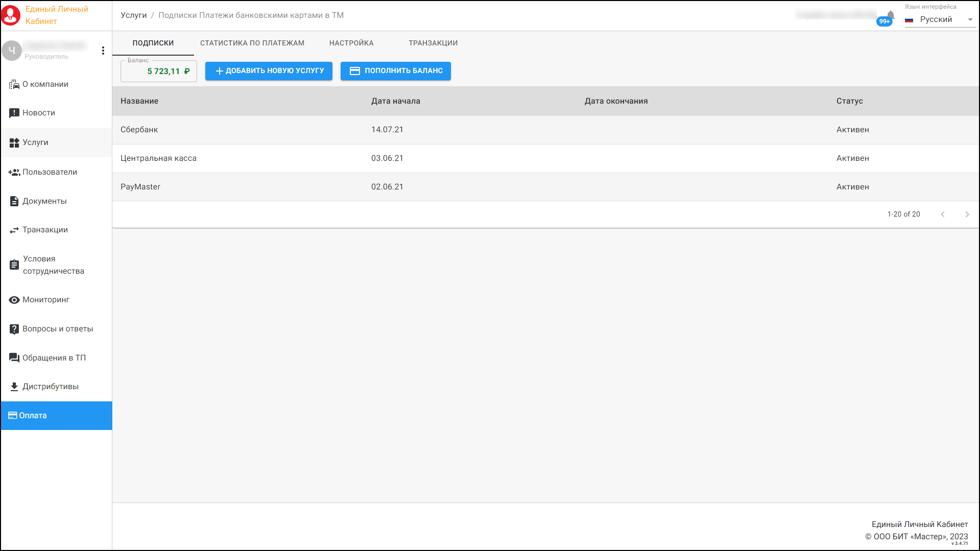
Task: Go to next page of table
Action: tap(967, 214)
